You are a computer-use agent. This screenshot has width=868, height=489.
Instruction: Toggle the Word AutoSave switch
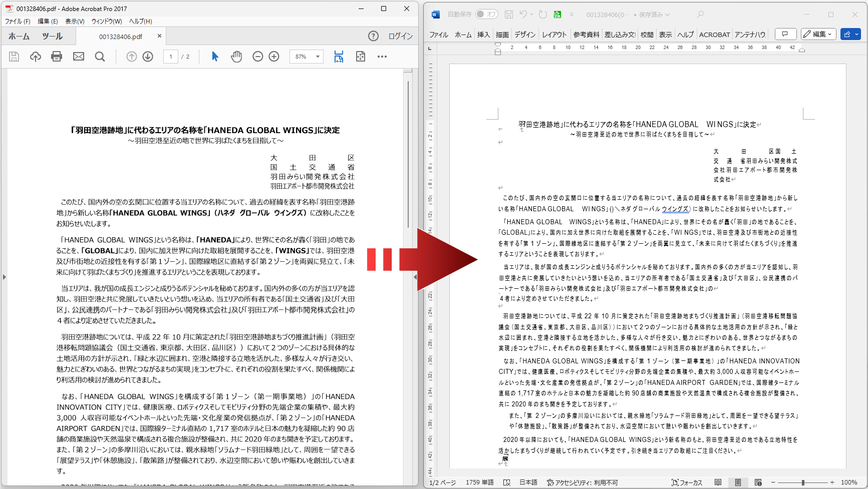tap(486, 15)
